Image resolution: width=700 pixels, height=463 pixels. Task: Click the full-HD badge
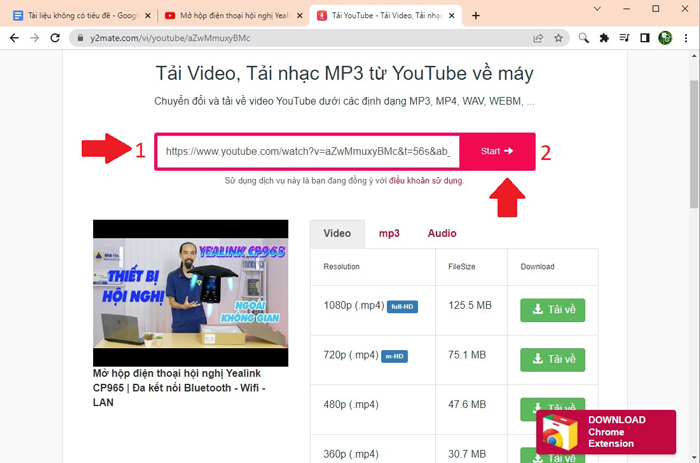click(402, 307)
